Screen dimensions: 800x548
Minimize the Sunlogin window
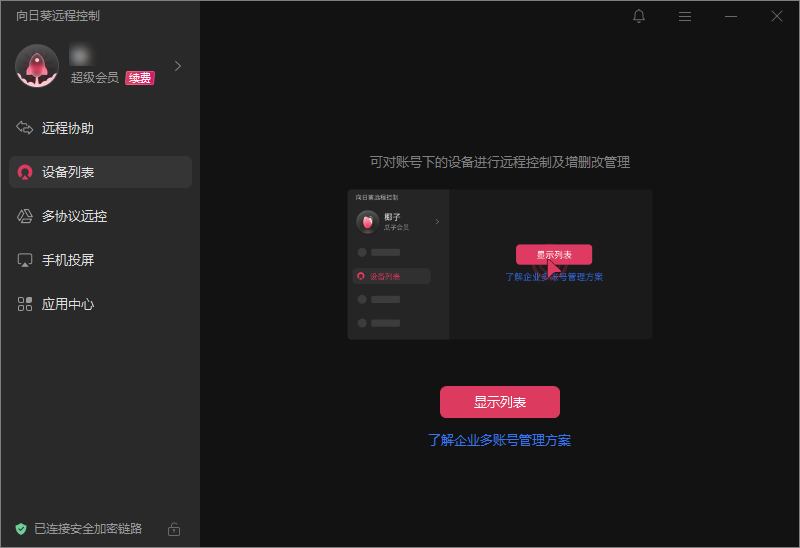[x=731, y=16]
